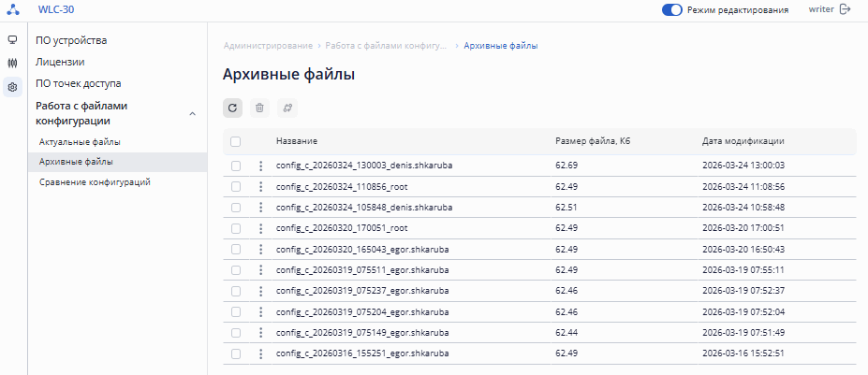The height and width of the screenshot is (375, 868).
Task: Click the compare arrows icon in toolbar
Action: tap(287, 108)
